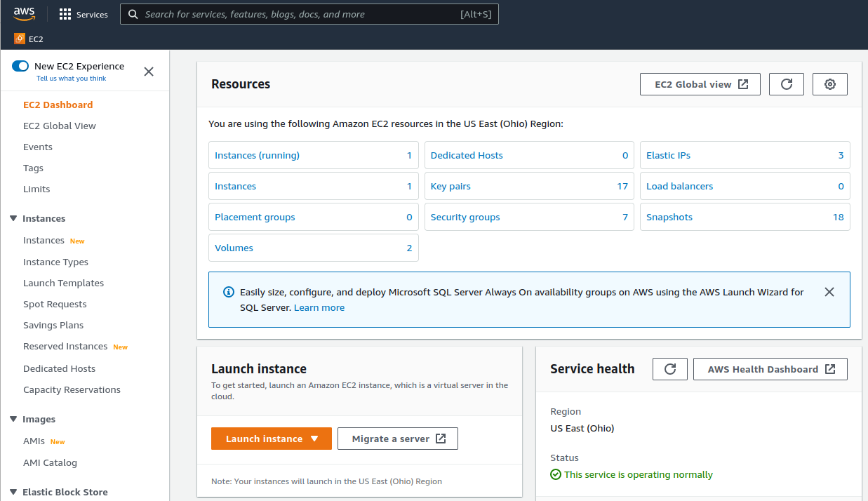Image resolution: width=868 pixels, height=501 pixels.
Task: Select Spot Requests in sidebar
Action: point(55,304)
